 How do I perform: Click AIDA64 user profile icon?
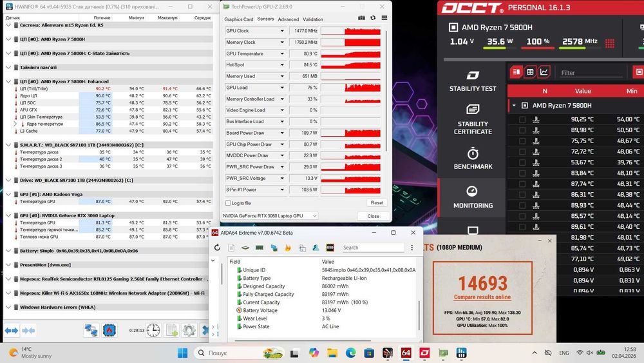[316, 248]
